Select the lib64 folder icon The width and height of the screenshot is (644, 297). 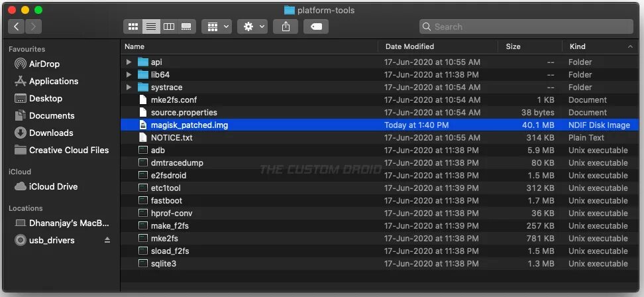[142, 75]
